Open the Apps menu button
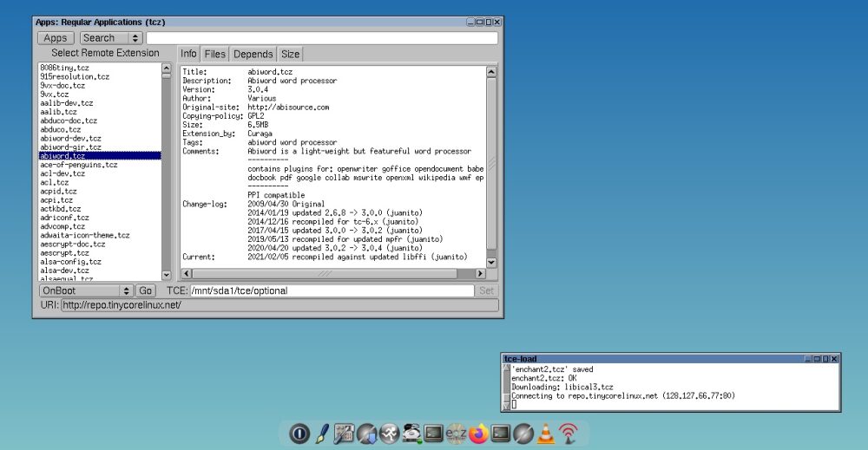 pos(56,38)
